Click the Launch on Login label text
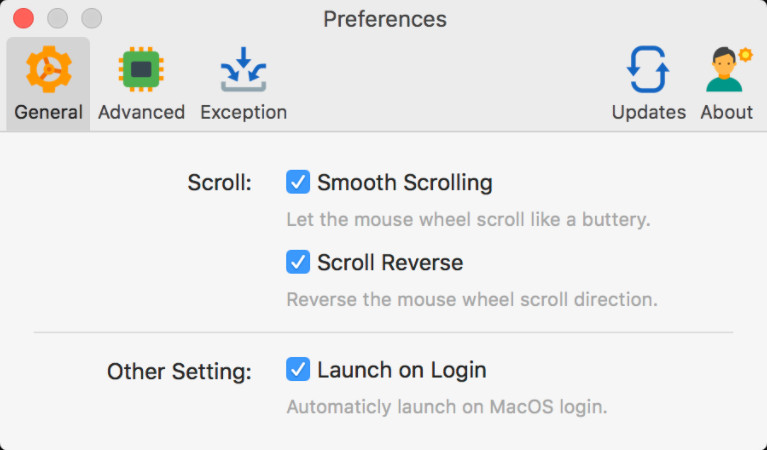 [402, 370]
